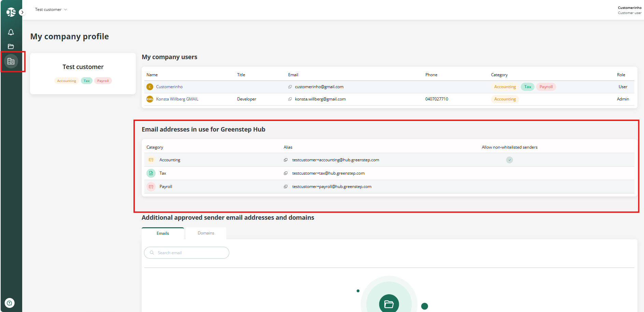Screen dimensions: 644x312
Task: Click the Accounting tag on Test customer card
Action: [67, 81]
